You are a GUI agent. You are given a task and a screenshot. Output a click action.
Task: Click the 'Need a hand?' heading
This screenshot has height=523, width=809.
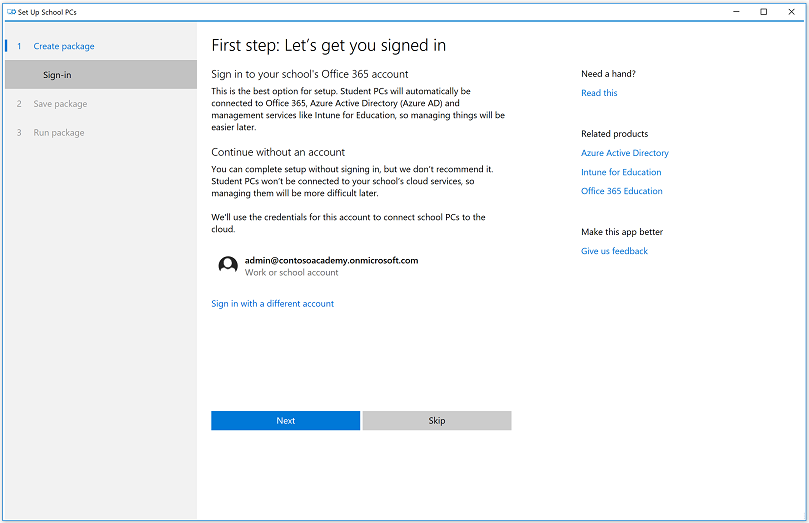pyautogui.click(x=608, y=74)
